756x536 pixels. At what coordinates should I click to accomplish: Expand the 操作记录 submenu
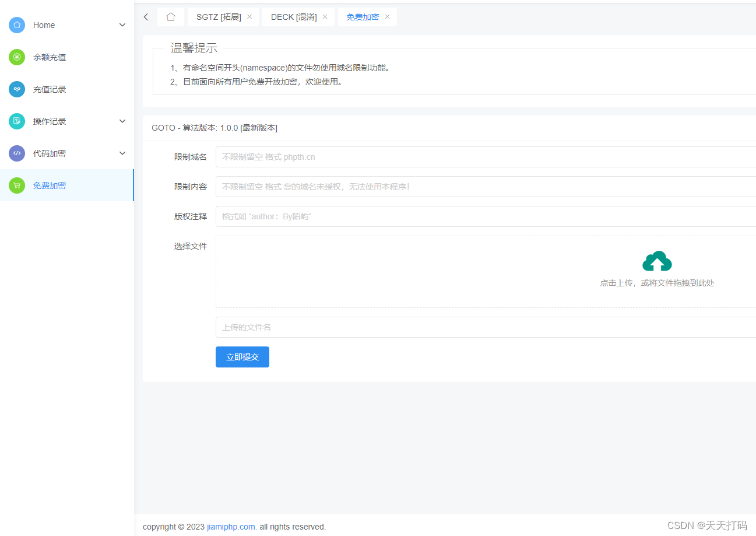[x=122, y=121]
